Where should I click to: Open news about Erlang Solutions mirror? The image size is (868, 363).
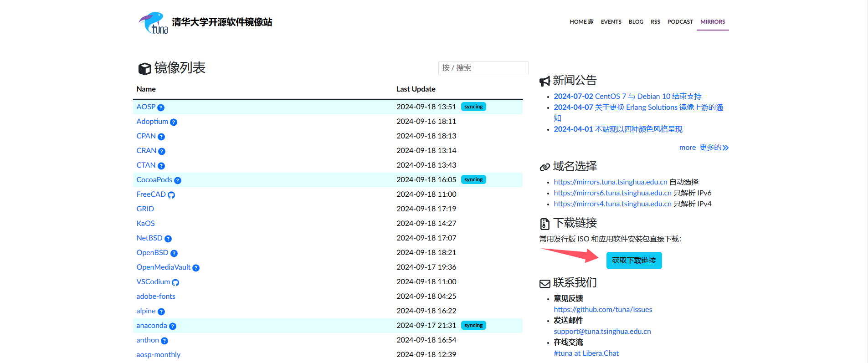click(x=638, y=112)
